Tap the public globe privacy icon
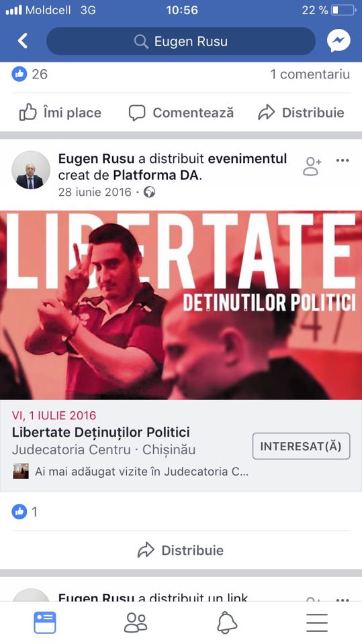This screenshot has width=362, height=644. tap(149, 192)
